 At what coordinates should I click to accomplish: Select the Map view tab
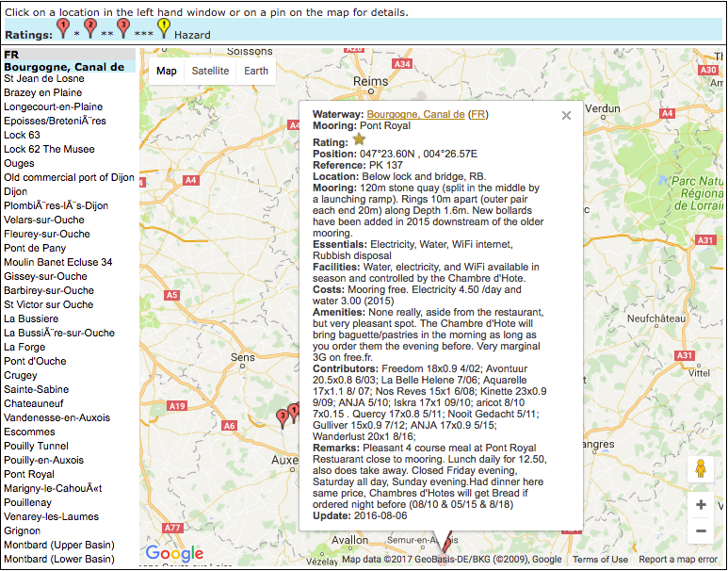167,71
